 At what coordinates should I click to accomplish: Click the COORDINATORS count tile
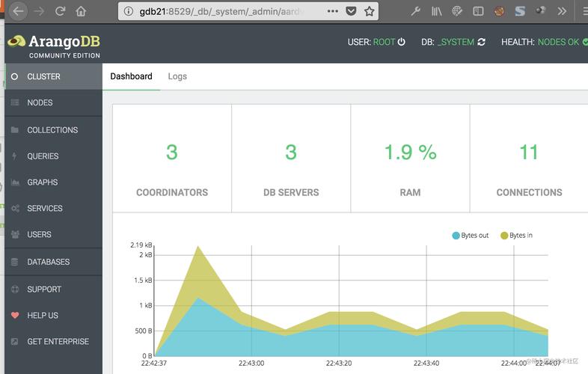pyautogui.click(x=172, y=159)
